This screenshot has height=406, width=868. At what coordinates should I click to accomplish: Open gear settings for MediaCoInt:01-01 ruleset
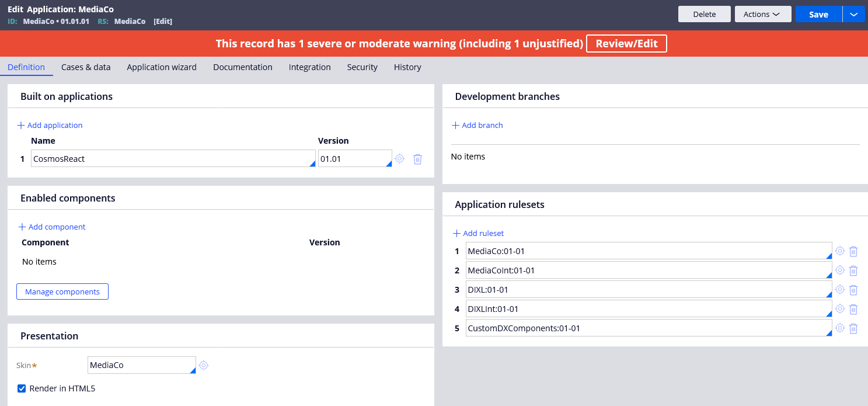840,270
